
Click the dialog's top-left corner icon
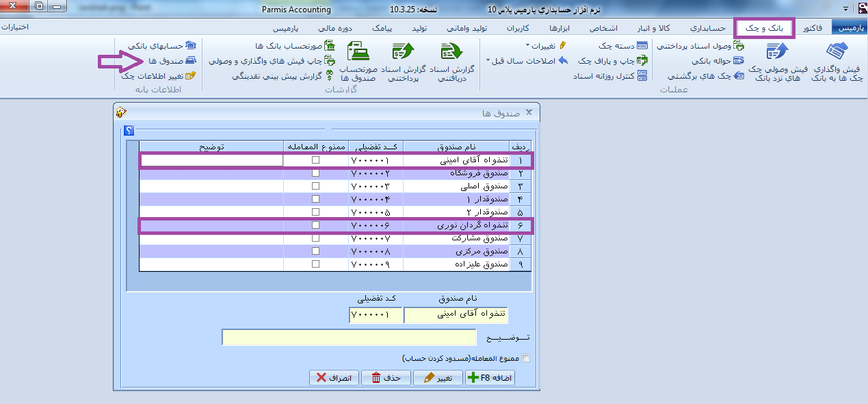point(122,113)
